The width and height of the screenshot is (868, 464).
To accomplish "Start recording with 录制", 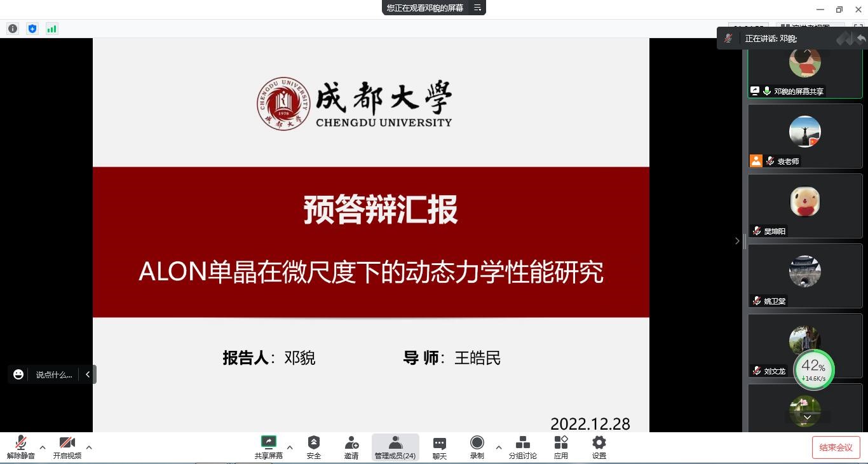I will pos(477,447).
